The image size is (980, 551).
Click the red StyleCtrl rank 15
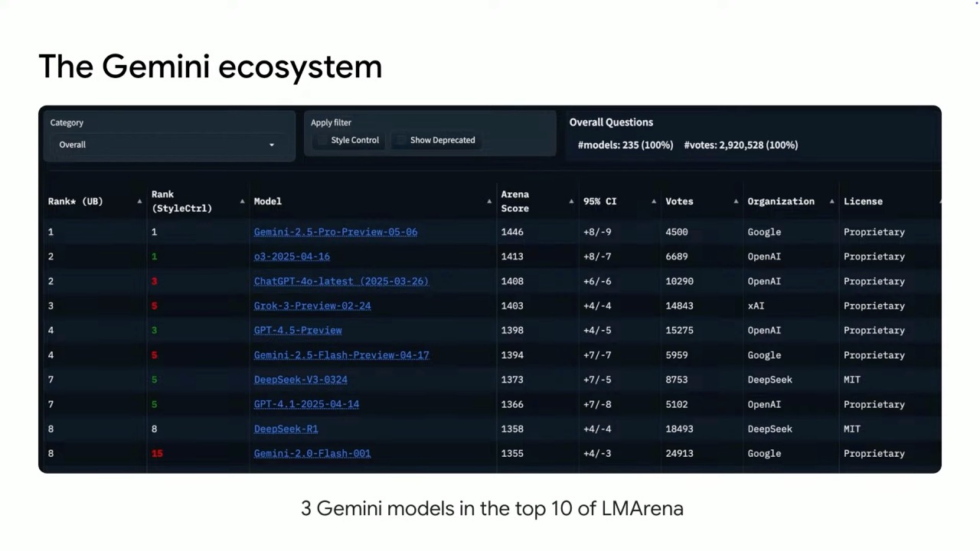[x=157, y=453]
